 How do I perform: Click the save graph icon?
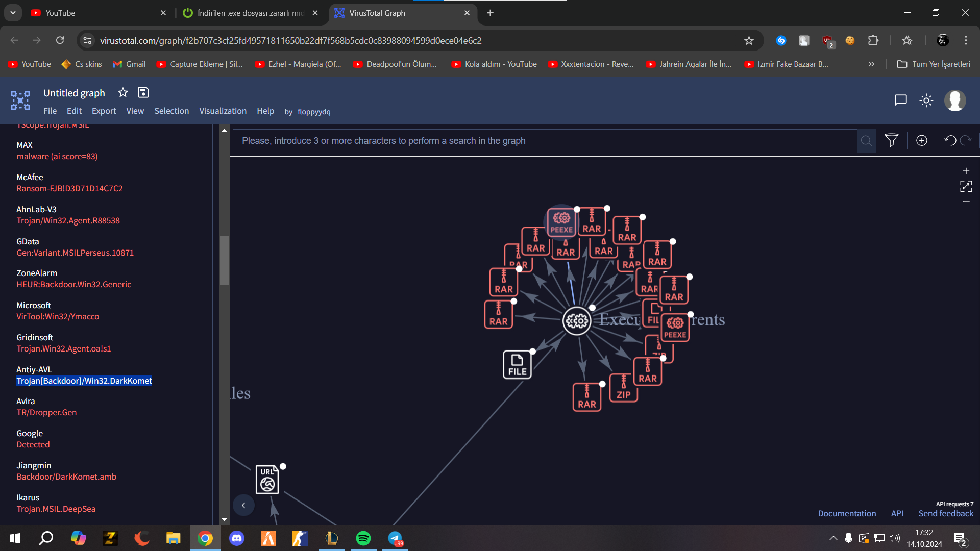(143, 92)
